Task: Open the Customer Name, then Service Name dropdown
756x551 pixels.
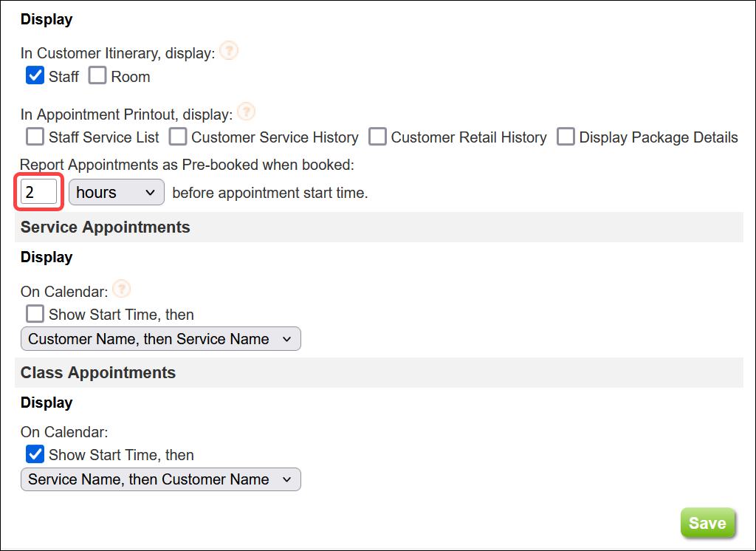Action: pos(160,338)
